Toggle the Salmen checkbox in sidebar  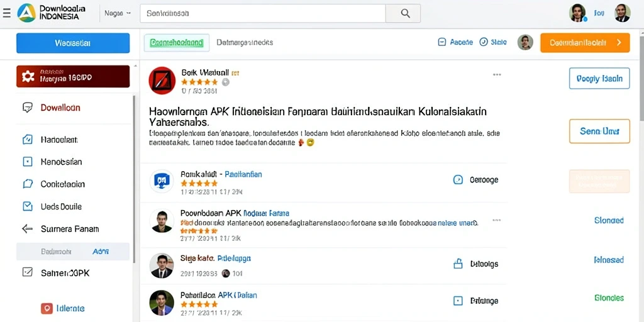tap(28, 272)
